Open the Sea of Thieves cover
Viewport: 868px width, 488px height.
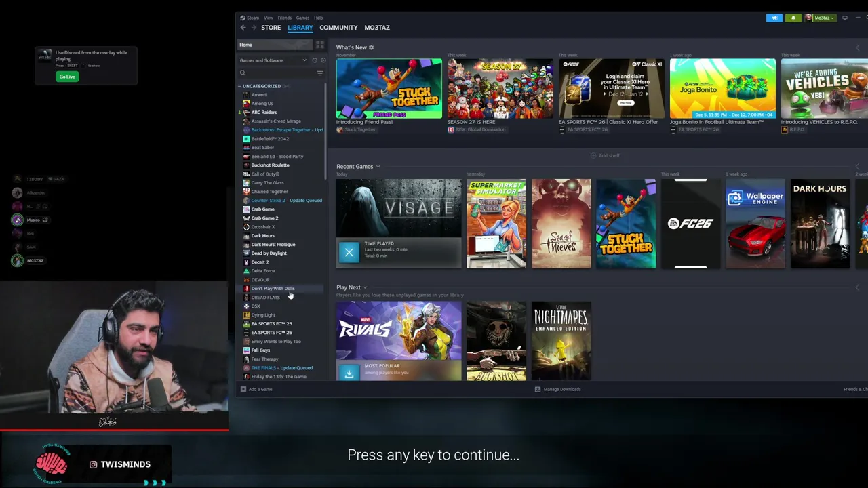pos(561,224)
